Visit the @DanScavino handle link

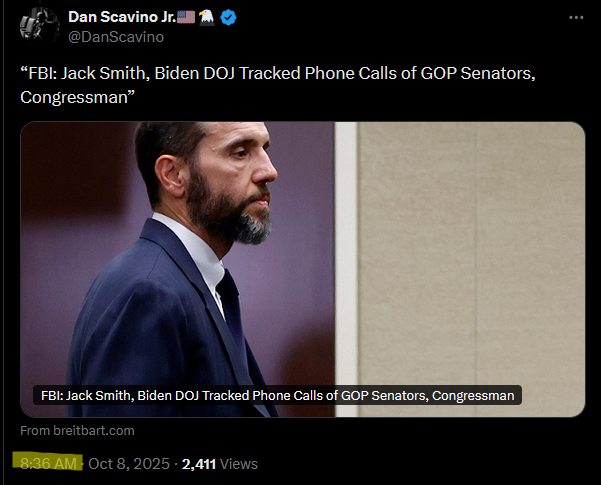116,37
